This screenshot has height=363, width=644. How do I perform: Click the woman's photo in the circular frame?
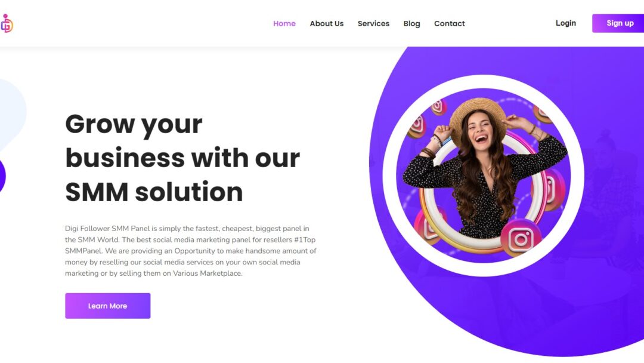pos(484,176)
